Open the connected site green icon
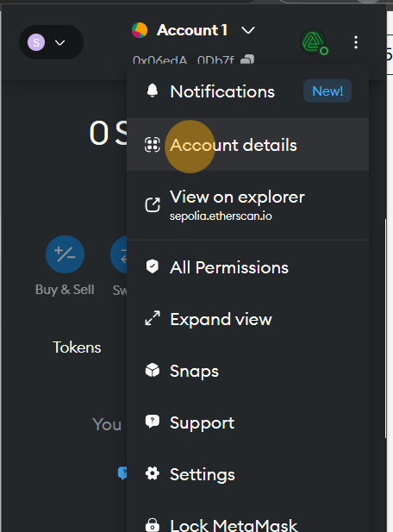This screenshot has width=393, height=532. pyautogui.click(x=314, y=41)
